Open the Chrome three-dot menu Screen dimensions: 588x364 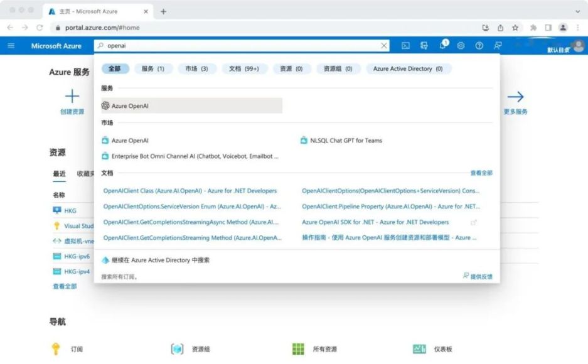click(578, 28)
